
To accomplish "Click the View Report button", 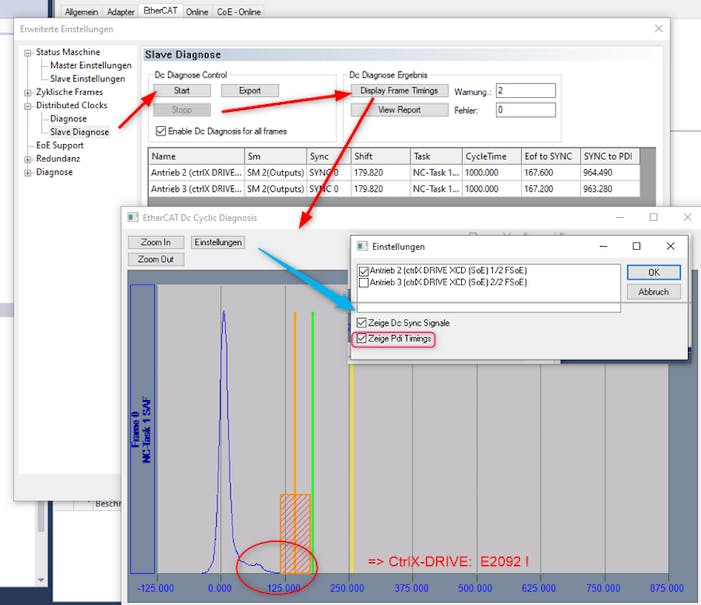I will point(399,110).
